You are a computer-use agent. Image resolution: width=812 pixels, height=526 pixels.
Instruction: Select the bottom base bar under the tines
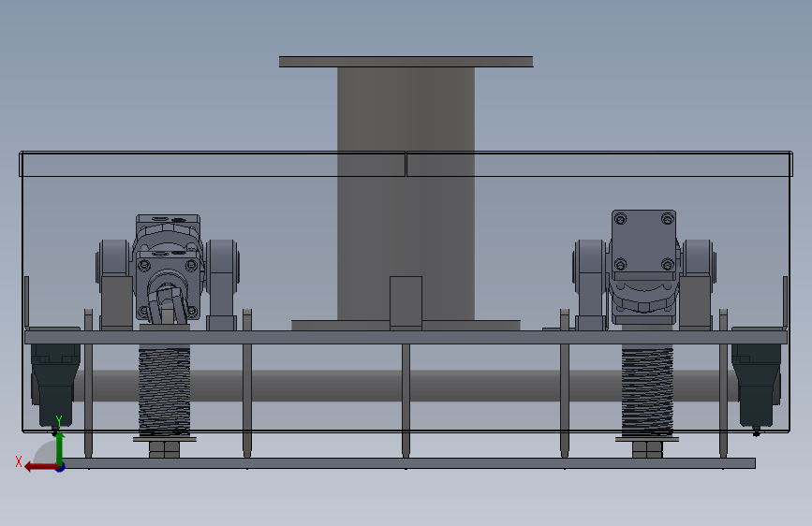(406, 463)
